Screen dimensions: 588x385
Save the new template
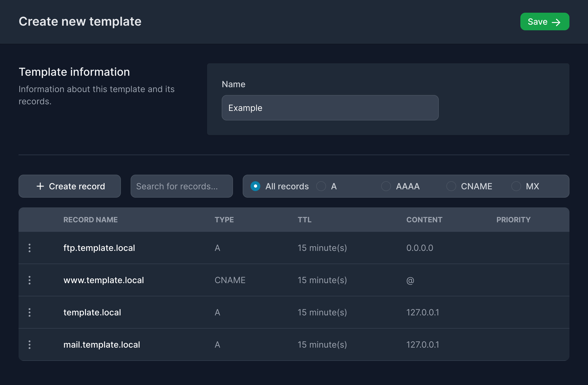coord(545,21)
